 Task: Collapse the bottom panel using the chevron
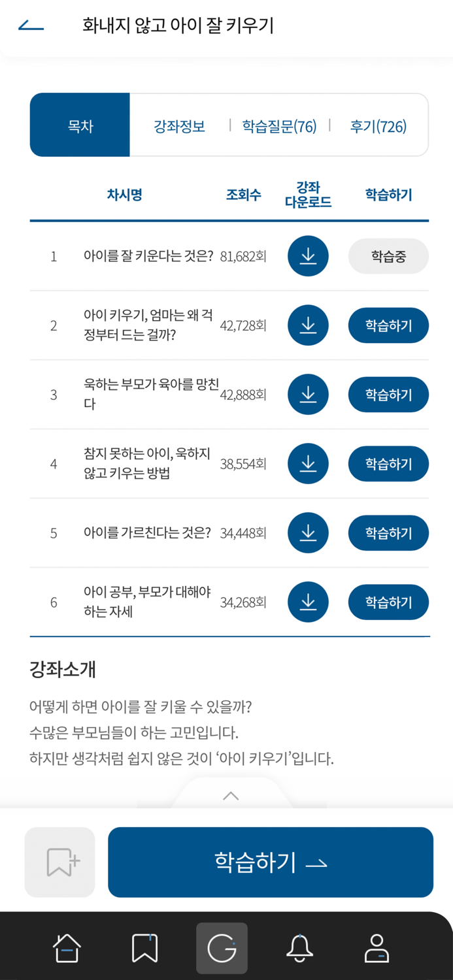230,796
